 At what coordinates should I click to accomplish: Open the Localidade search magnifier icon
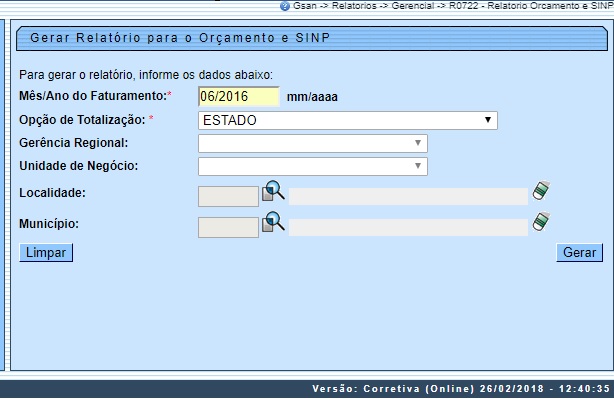[273, 191]
